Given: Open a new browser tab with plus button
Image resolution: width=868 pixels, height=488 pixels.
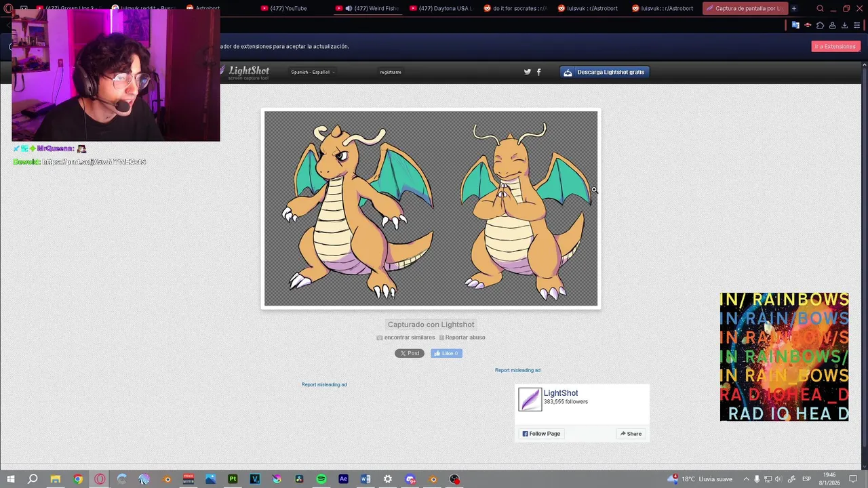Looking at the screenshot, I should [794, 9].
